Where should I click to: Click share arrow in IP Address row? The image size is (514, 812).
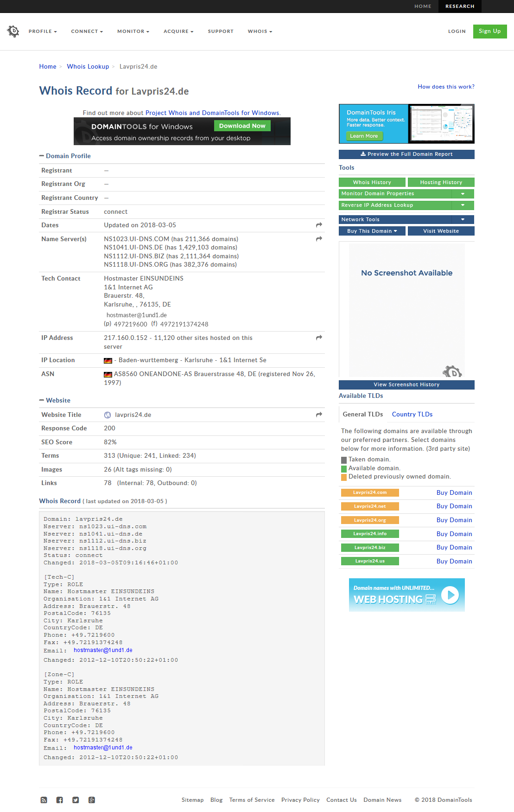pyautogui.click(x=319, y=338)
